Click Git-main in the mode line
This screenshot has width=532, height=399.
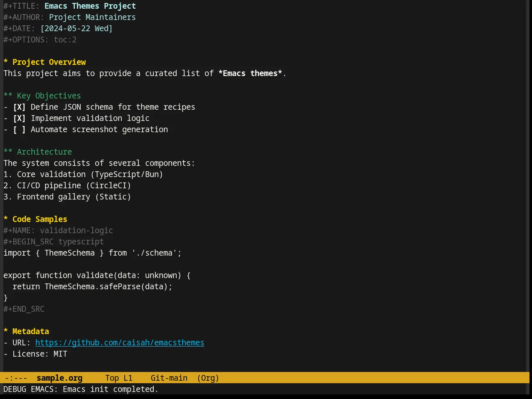point(169,378)
